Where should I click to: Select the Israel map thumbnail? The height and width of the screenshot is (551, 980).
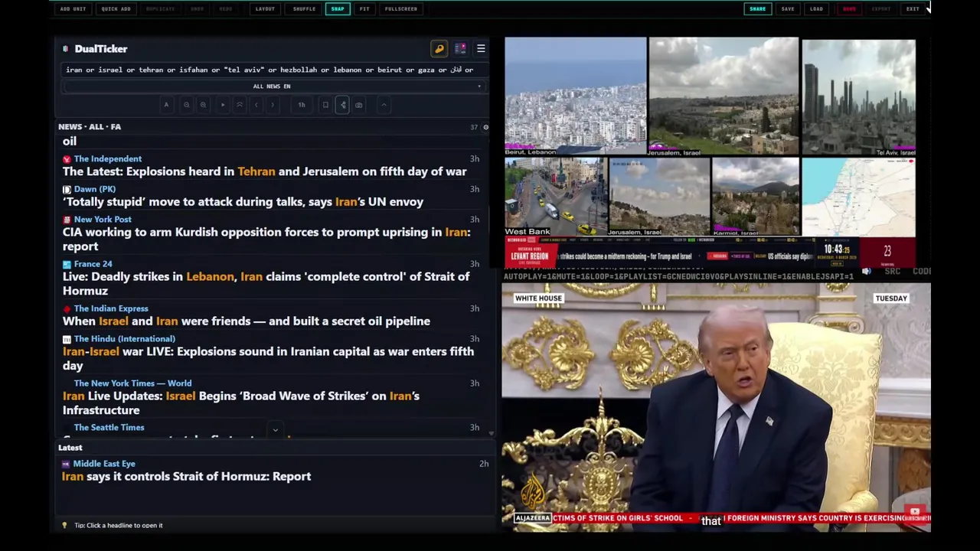pos(858,197)
